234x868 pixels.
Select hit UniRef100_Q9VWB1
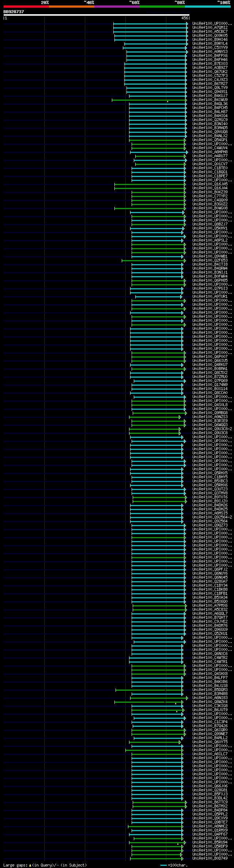tap(210, 256)
